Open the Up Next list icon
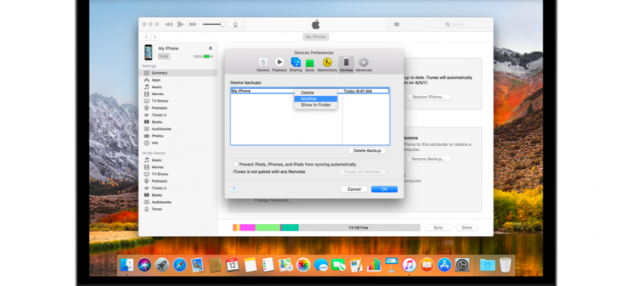Screen dimensions: 644x286 396,24
